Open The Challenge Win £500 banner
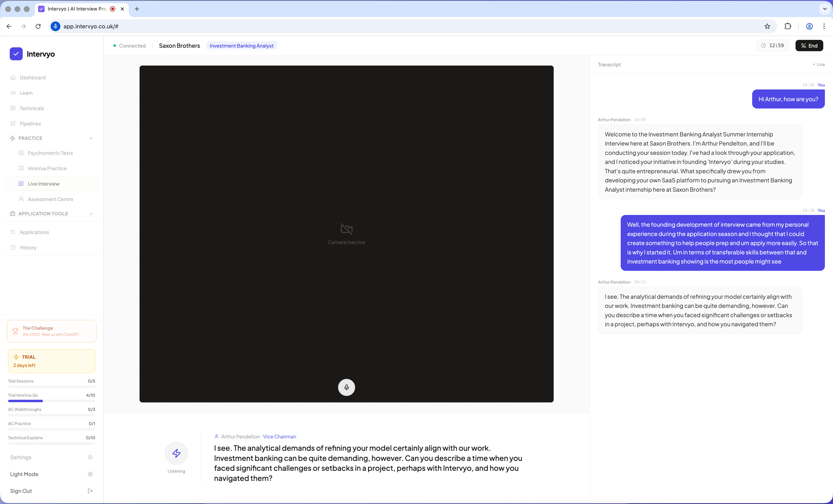The image size is (833, 504). (52, 331)
